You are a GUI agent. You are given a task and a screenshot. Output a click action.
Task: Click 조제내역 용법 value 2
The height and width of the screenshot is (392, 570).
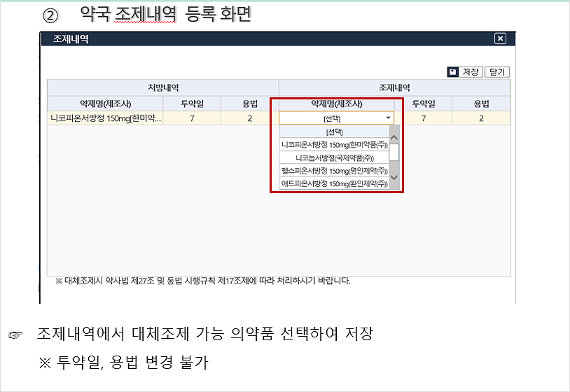tap(481, 118)
